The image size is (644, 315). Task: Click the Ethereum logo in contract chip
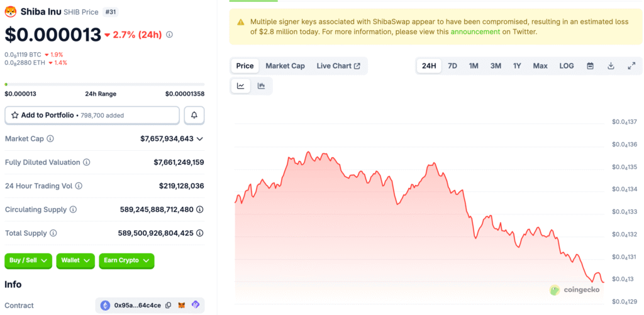pyautogui.click(x=106, y=306)
